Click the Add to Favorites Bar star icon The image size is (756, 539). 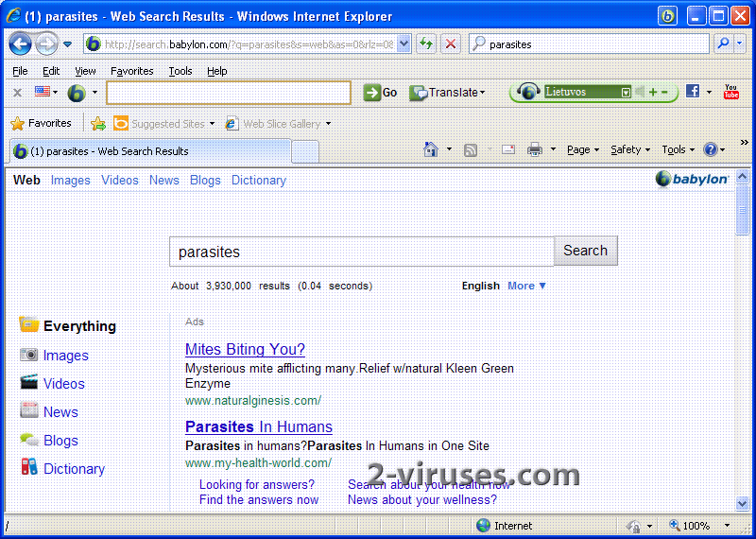(x=98, y=123)
